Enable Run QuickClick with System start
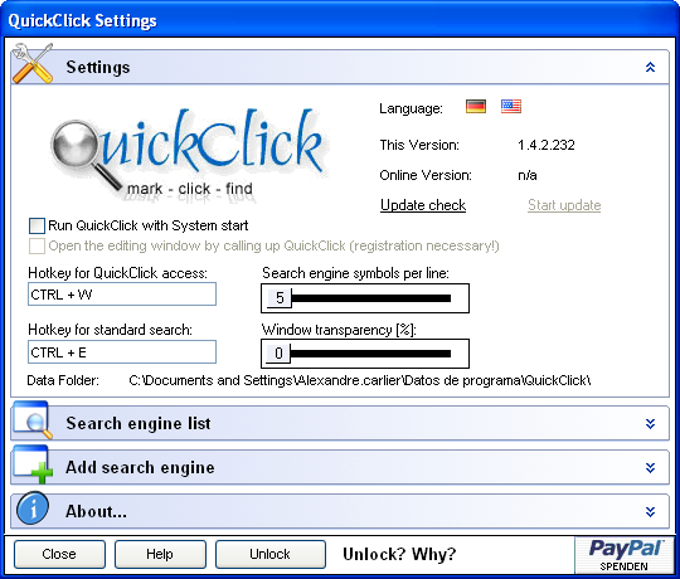Viewport: 680px width, 579px height. (37, 226)
